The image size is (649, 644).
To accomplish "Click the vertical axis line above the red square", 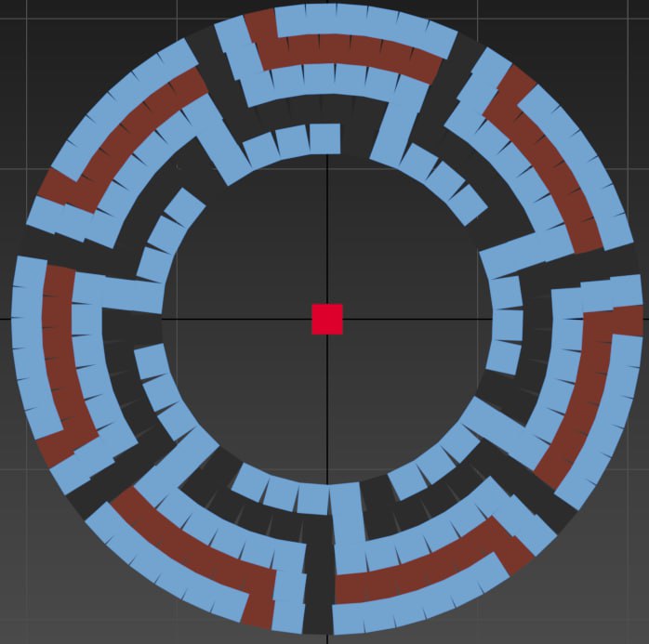I will (327, 232).
